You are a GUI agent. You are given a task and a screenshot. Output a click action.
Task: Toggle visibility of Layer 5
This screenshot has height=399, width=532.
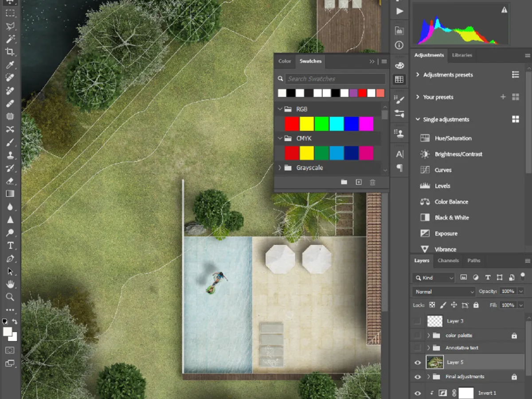pyautogui.click(x=417, y=362)
